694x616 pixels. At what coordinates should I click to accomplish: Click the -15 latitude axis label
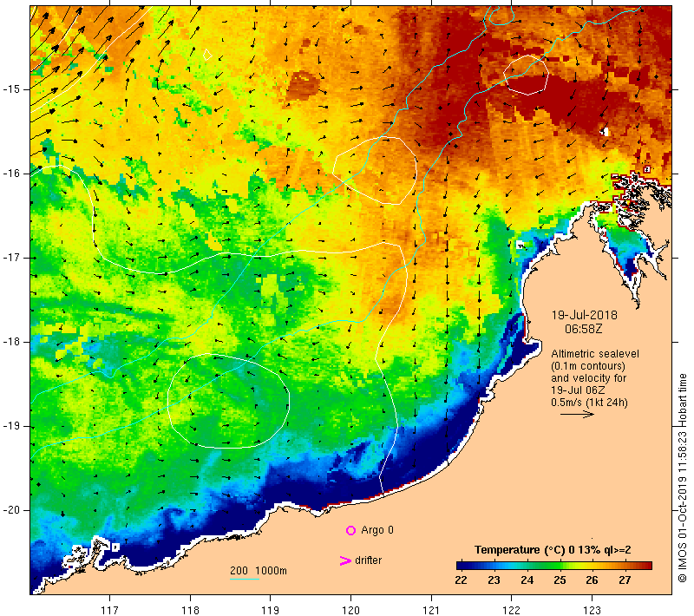(11, 89)
